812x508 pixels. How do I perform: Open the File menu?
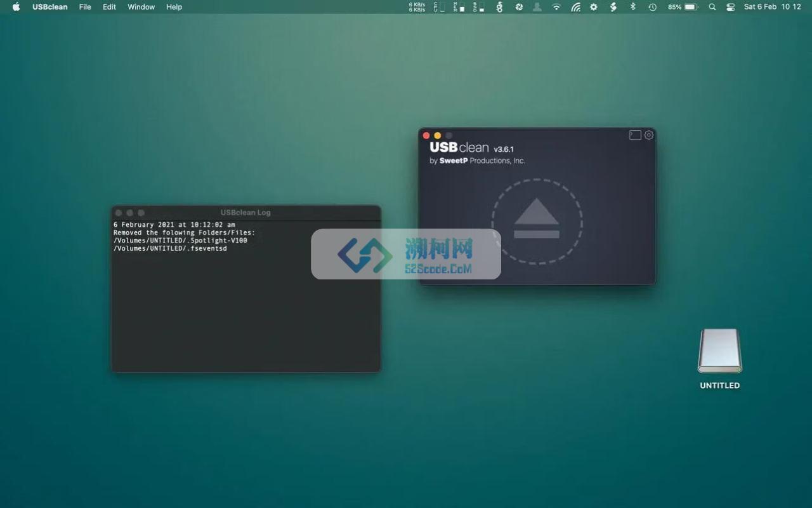coord(85,7)
